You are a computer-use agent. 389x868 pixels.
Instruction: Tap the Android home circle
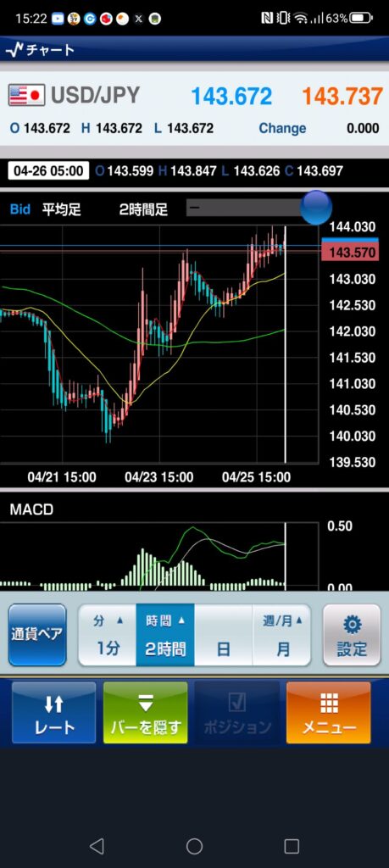pos(194,846)
